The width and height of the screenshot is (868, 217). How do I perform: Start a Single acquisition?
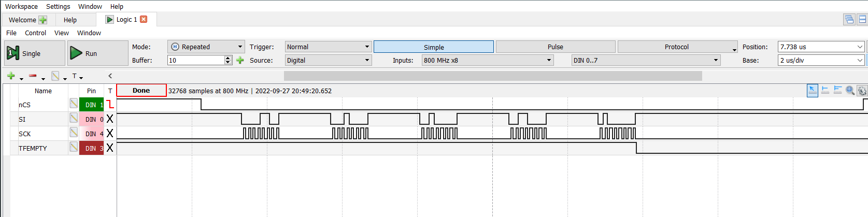[x=35, y=53]
